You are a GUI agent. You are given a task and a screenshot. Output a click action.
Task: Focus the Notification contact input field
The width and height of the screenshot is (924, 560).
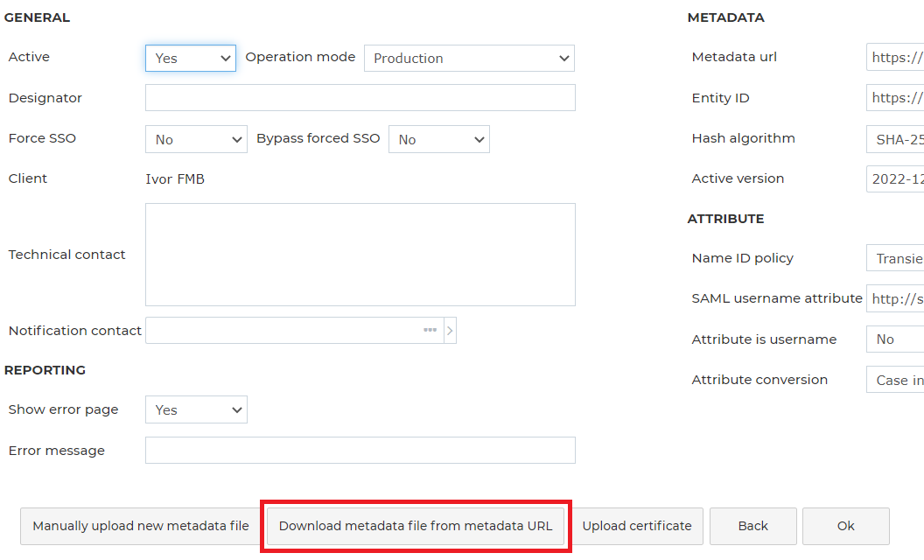point(295,331)
